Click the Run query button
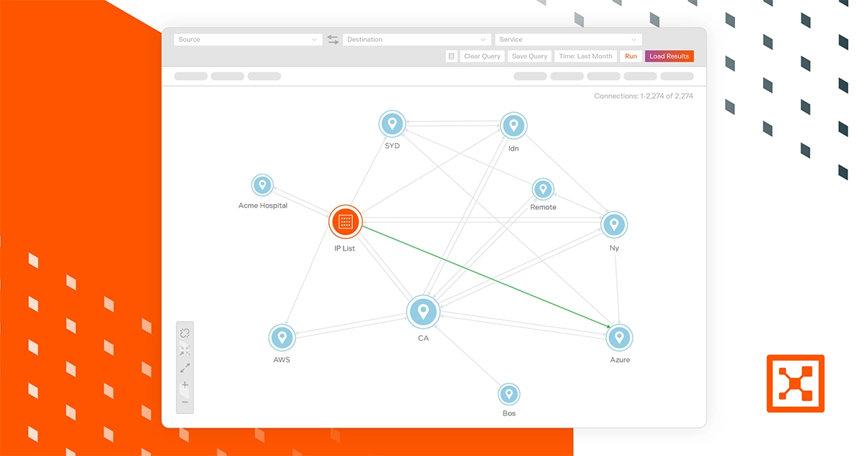The image size is (868, 456). point(630,56)
